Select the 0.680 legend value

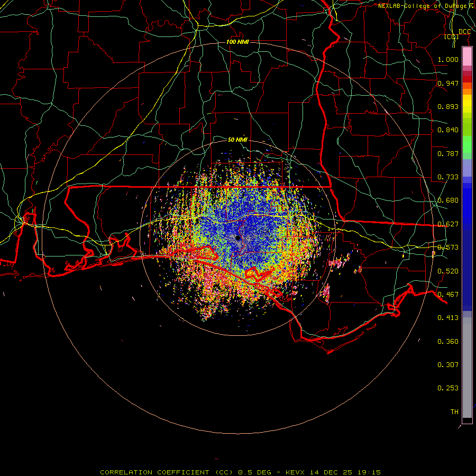(x=448, y=200)
